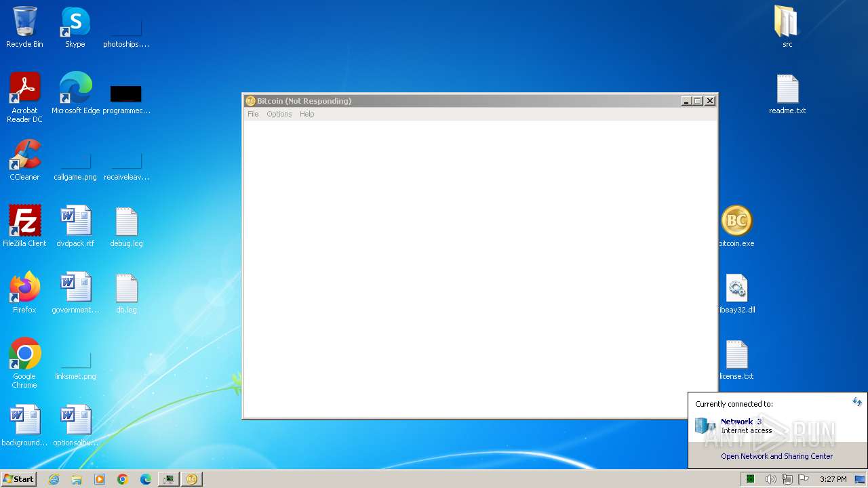Select license.txt on the desktop
This screenshot has height=488, width=868.
click(736, 359)
